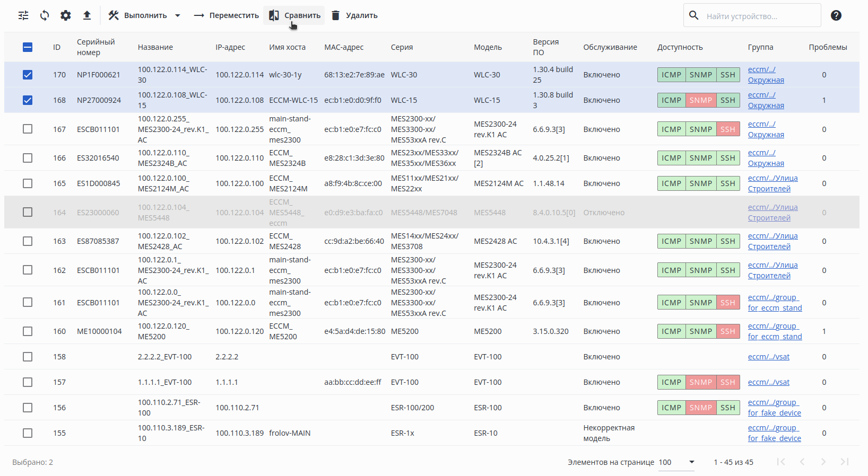Focus the Найти устройство search field
The height and width of the screenshot is (476, 868).
(759, 16)
